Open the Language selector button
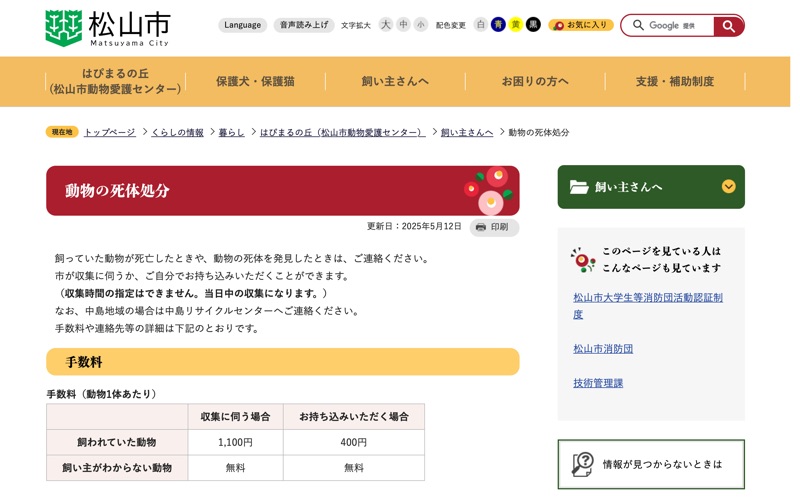 coord(242,25)
